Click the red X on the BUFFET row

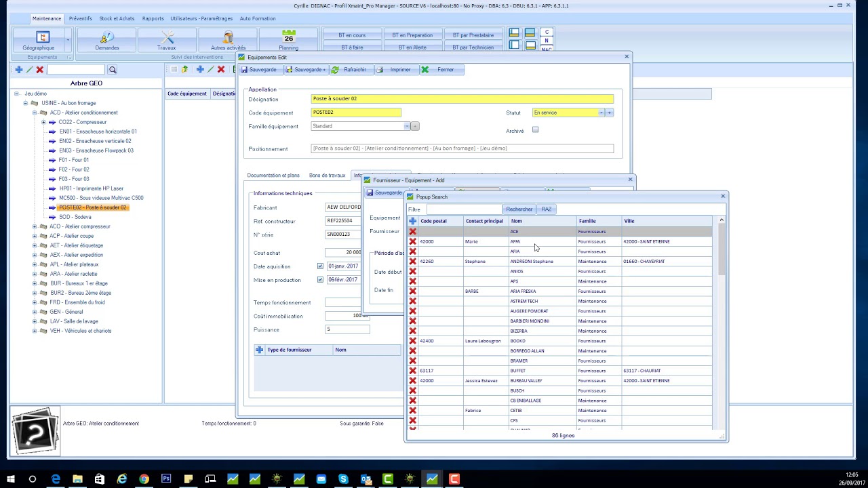[412, 371]
